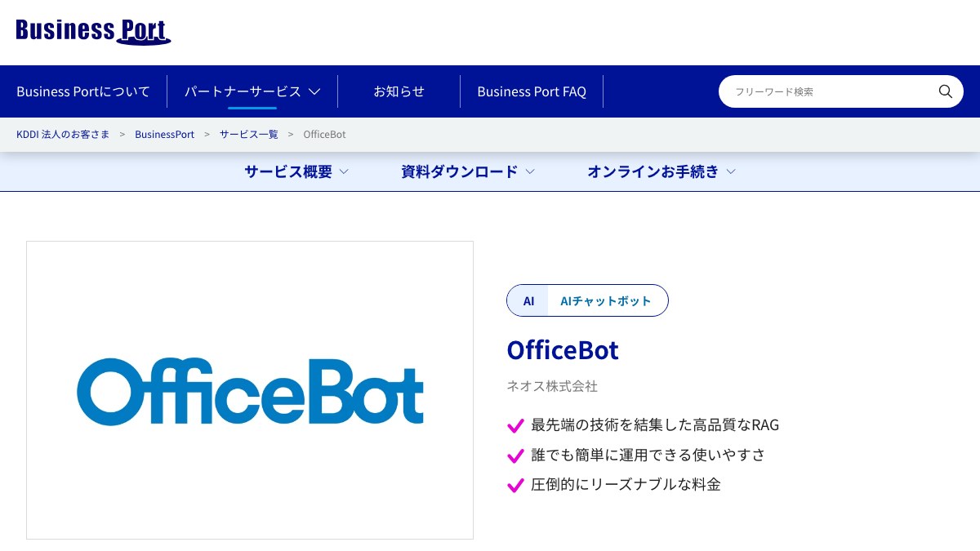
Task: Open the 資料ダウンロード tab
Action: (x=460, y=171)
